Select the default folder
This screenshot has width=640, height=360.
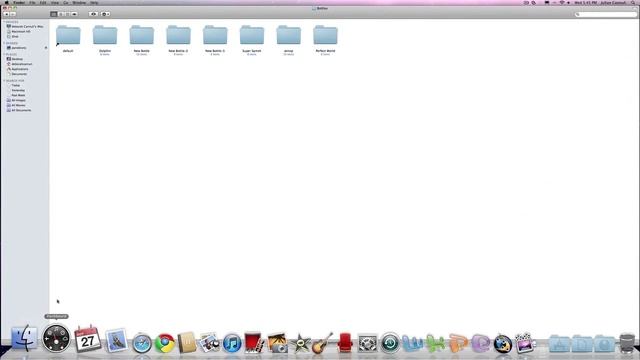pyautogui.click(x=68, y=36)
